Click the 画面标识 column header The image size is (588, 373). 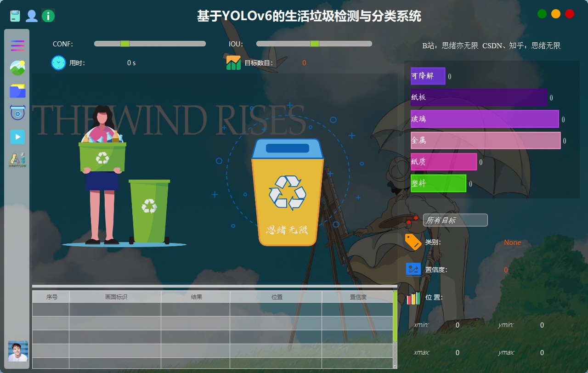(x=115, y=297)
